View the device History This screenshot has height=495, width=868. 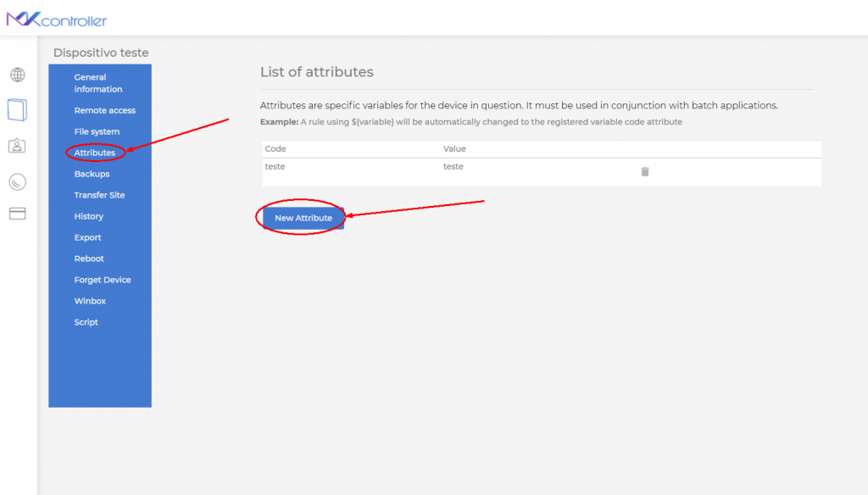pyautogui.click(x=87, y=216)
